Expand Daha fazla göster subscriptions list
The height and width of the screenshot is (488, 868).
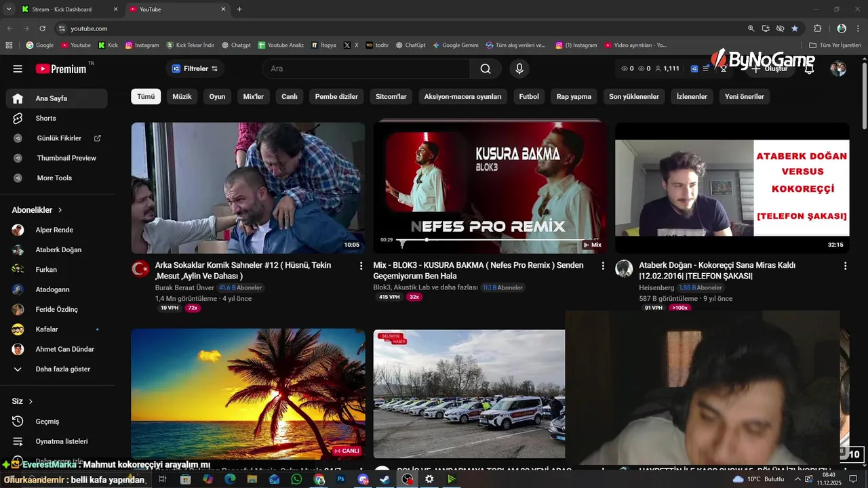[57, 369]
